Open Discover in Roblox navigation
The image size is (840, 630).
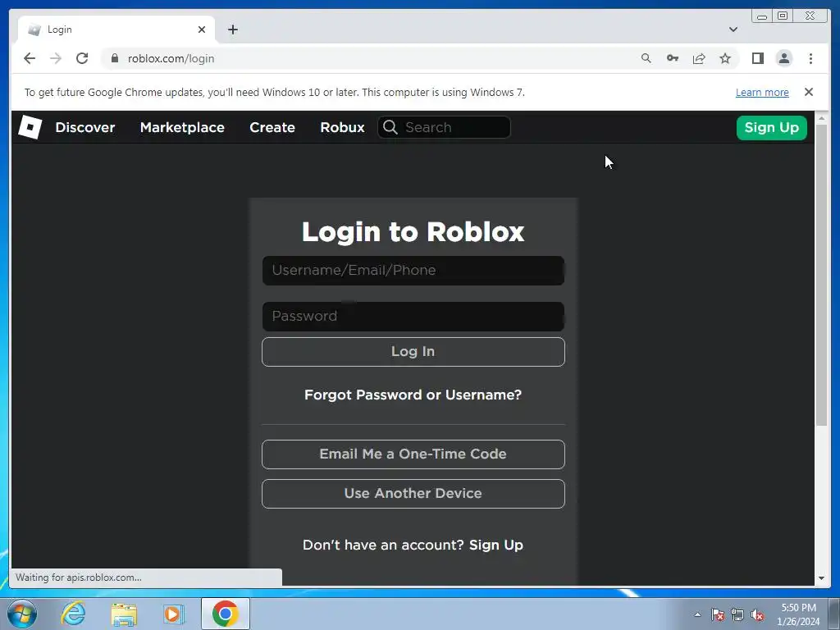(x=85, y=127)
